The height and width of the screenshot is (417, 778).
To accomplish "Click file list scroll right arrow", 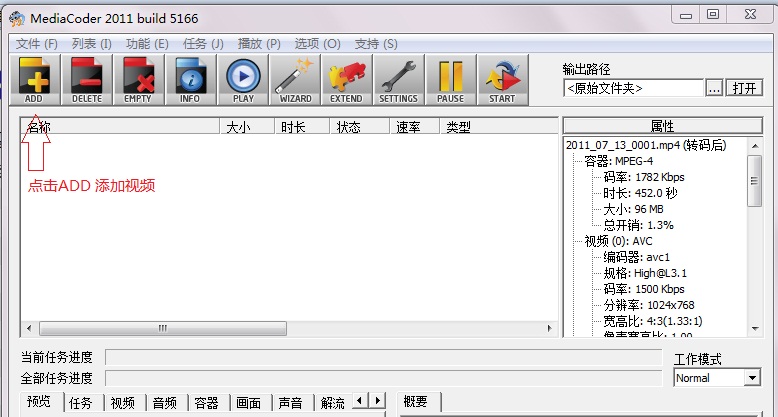I will point(549,328).
